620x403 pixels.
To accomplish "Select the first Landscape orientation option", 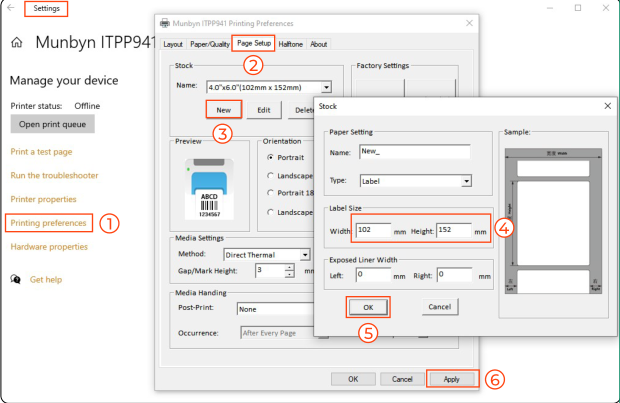I will pos(270,175).
